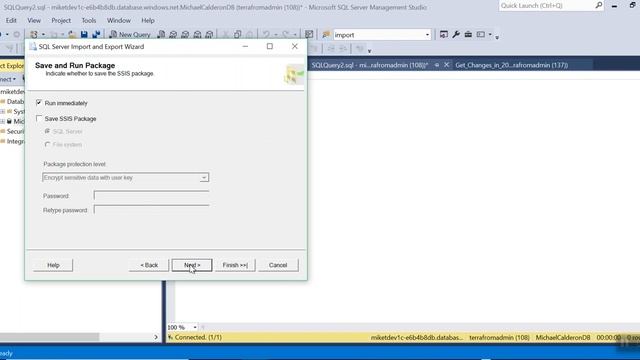The image size is (640, 360).
Task: Click the new project icon at the toolbar's start
Action: tap(34, 35)
